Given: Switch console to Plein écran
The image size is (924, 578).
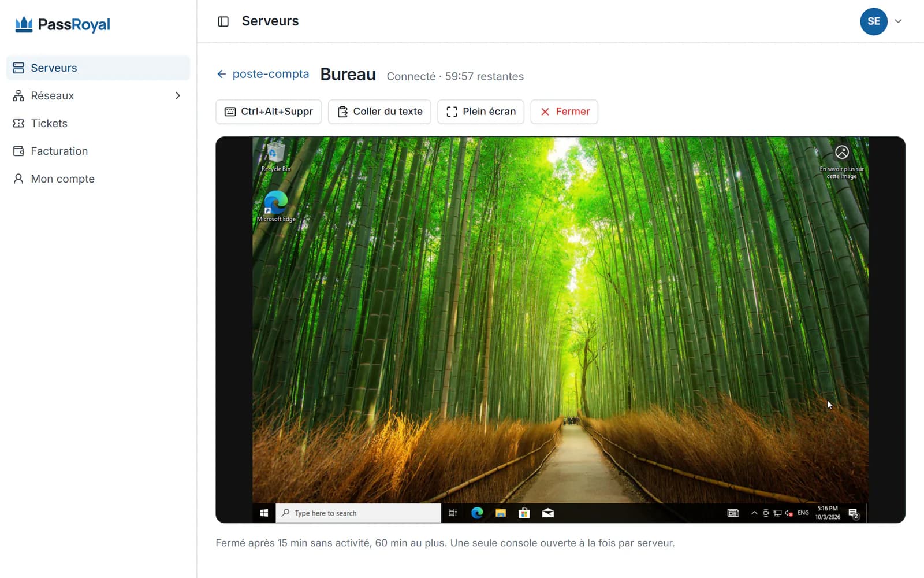Looking at the screenshot, I should [480, 112].
